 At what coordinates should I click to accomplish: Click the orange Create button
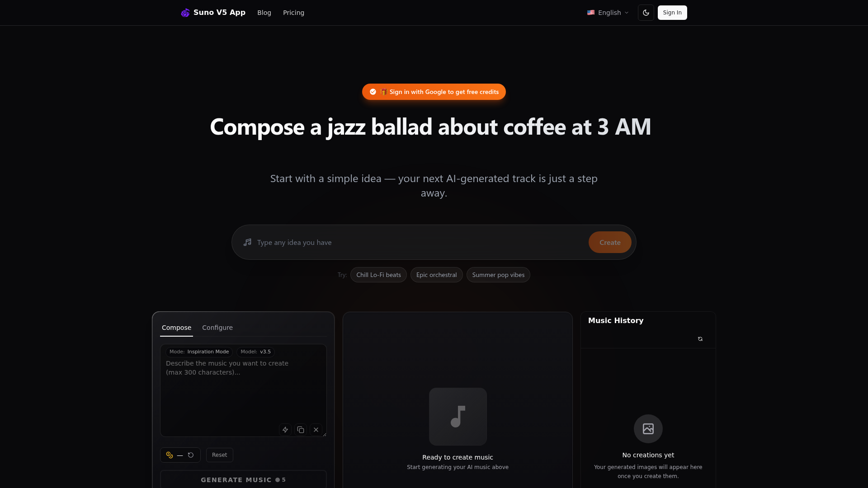point(610,242)
